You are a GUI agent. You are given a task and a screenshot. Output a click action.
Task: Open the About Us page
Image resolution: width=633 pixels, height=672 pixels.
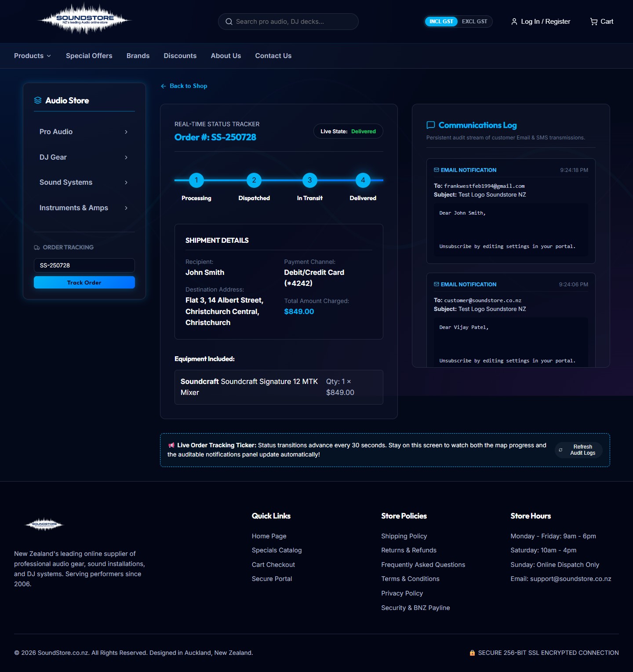(x=226, y=56)
